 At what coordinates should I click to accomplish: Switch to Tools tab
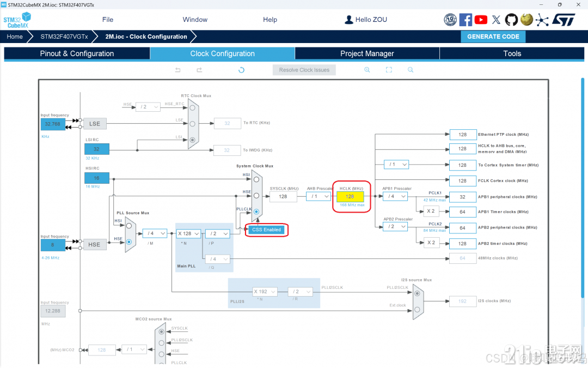click(x=512, y=53)
